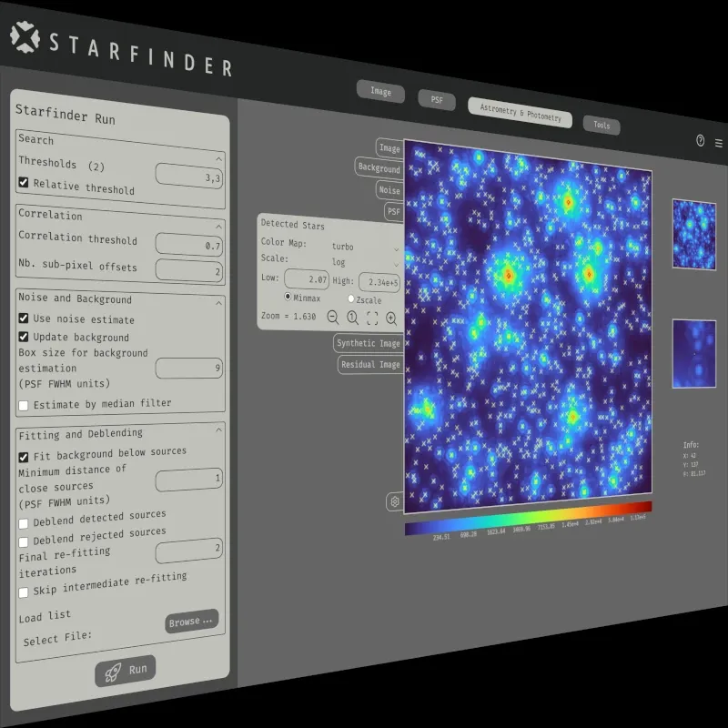Click the Correlation threshold input field
The image size is (728, 728).
tap(189, 245)
